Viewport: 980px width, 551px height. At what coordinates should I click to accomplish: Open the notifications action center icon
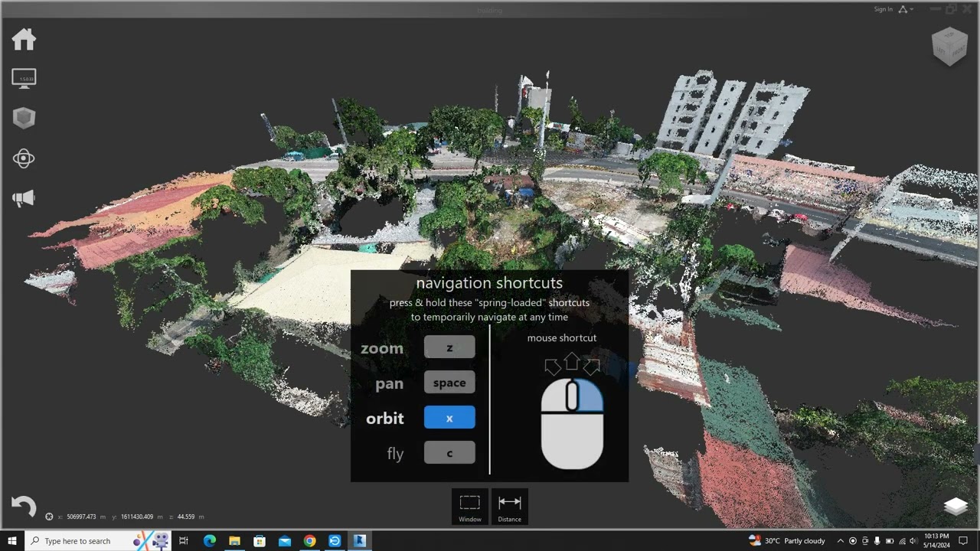click(x=965, y=541)
